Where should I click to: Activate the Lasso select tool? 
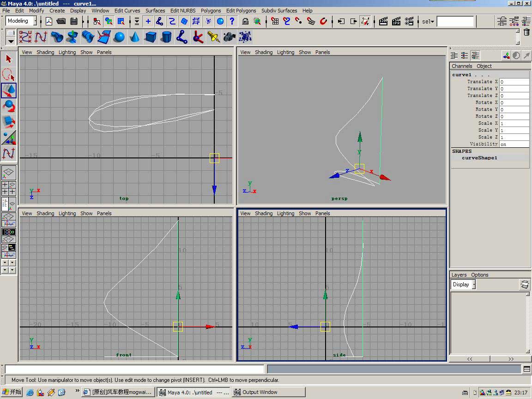[9, 74]
